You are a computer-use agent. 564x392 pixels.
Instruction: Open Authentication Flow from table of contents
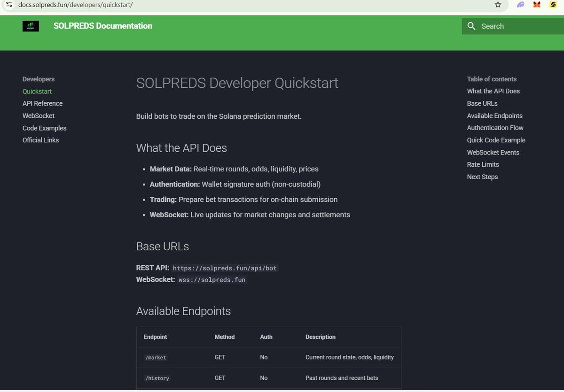click(x=495, y=128)
